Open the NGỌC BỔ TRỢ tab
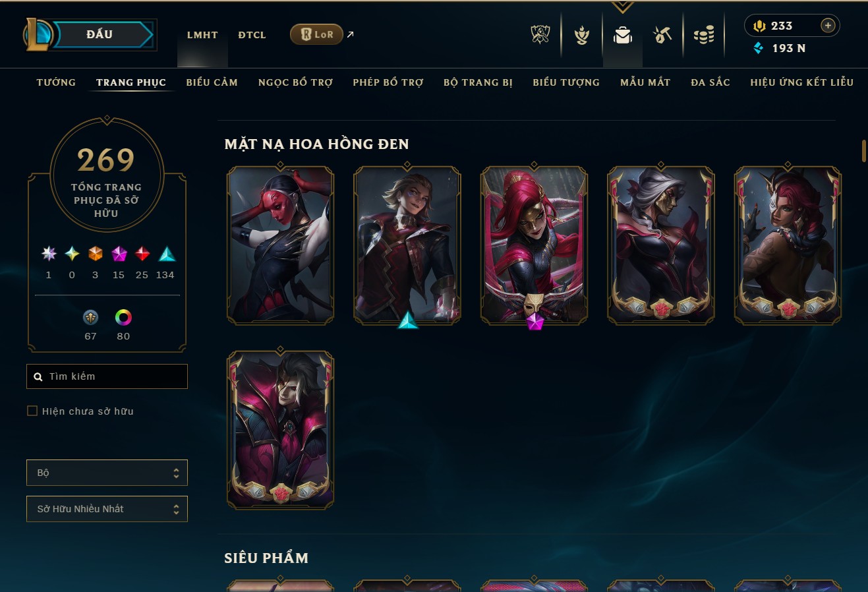This screenshot has height=592, width=868. pos(295,82)
